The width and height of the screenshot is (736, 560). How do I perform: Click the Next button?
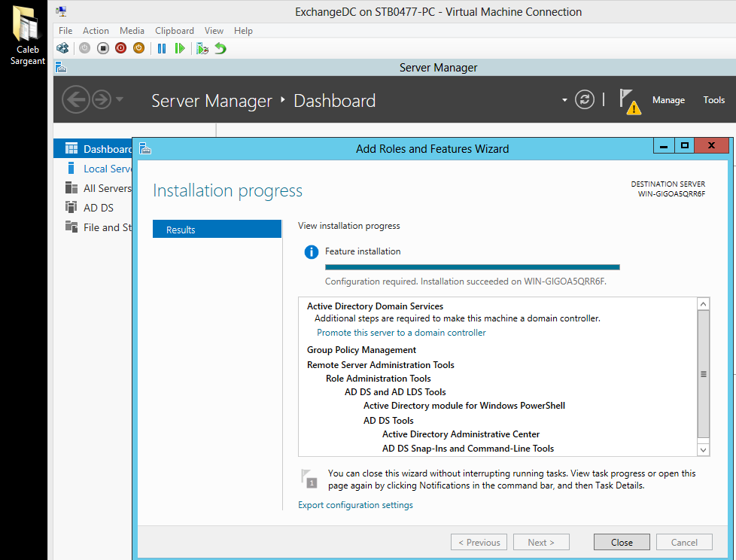pyautogui.click(x=541, y=542)
